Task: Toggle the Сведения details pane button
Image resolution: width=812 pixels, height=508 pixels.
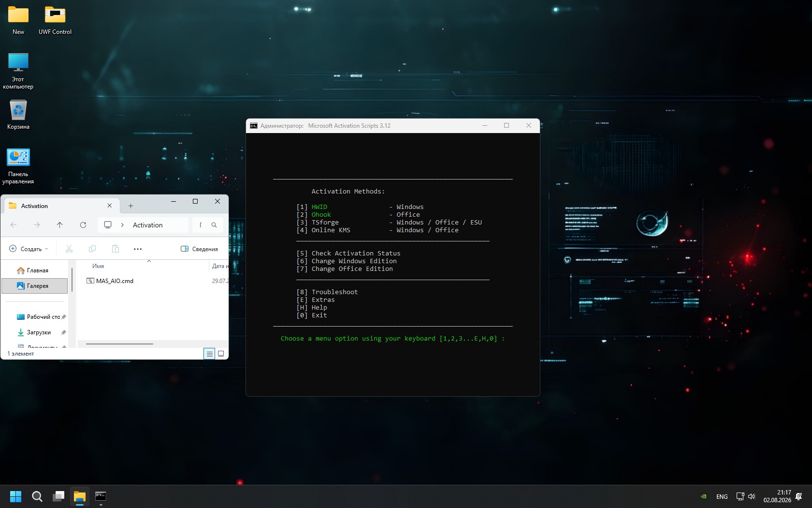Action: 199,249
